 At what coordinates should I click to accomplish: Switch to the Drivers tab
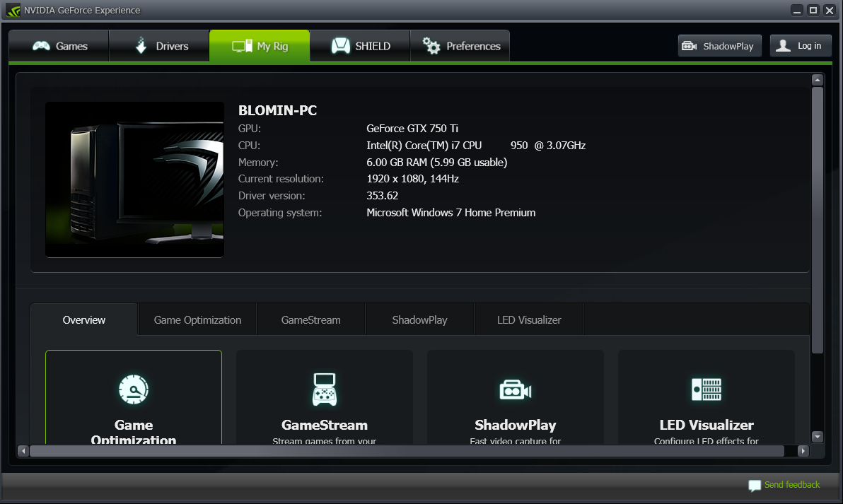(x=159, y=46)
